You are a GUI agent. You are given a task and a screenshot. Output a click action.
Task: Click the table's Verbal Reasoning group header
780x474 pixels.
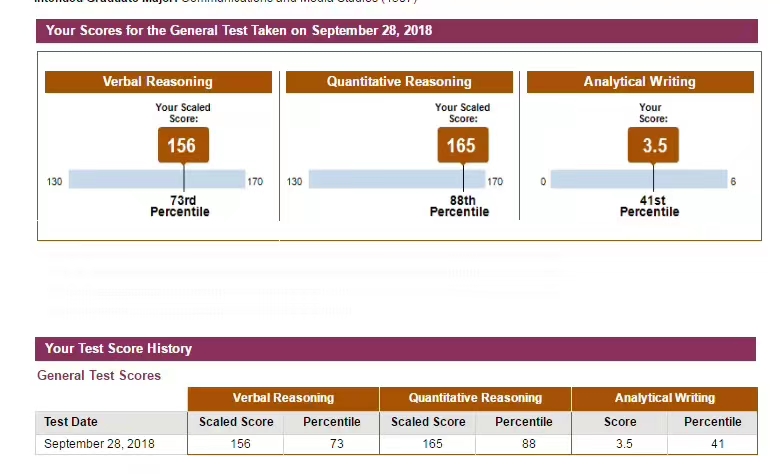(x=284, y=398)
